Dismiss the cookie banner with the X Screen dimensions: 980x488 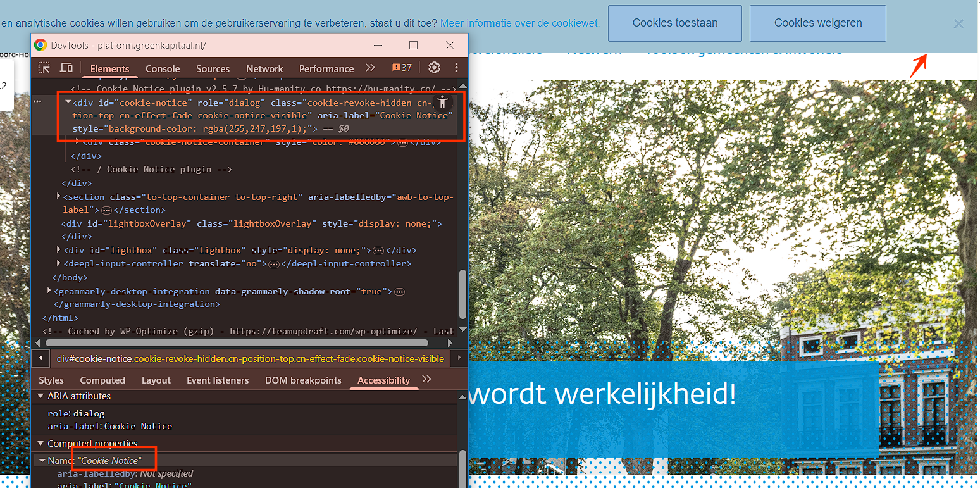(958, 24)
